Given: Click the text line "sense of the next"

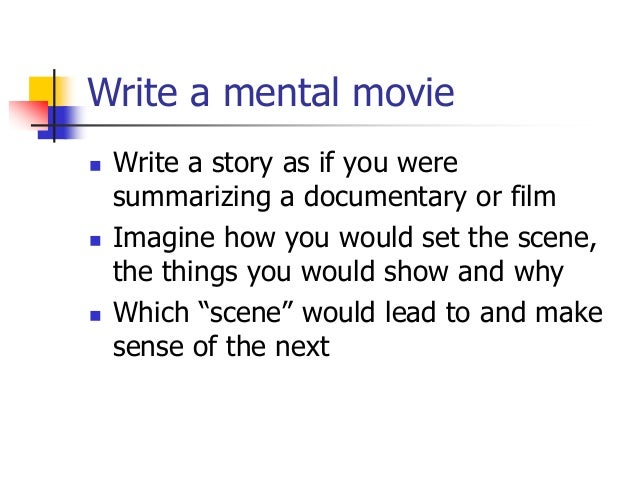Looking at the screenshot, I should point(220,349).
